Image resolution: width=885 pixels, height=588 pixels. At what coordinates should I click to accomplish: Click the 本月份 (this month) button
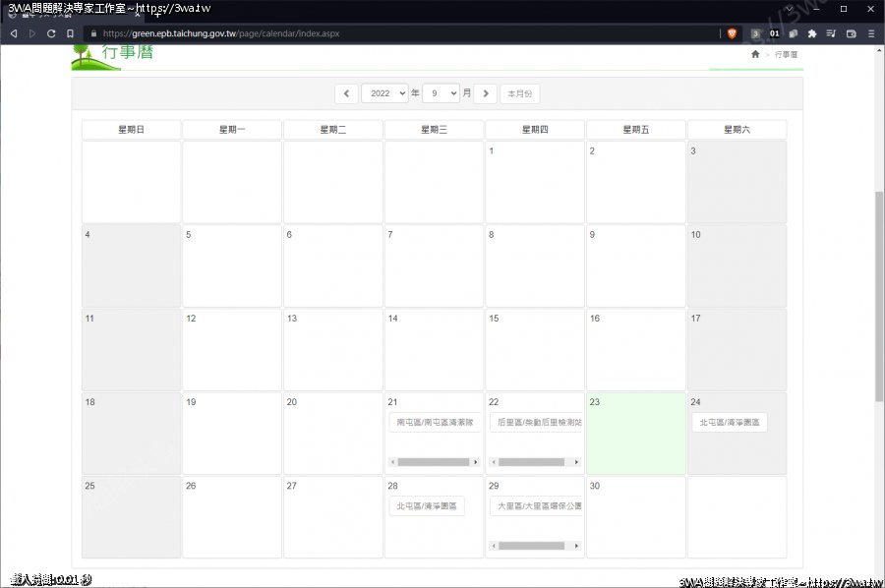[x=520, y=93]
